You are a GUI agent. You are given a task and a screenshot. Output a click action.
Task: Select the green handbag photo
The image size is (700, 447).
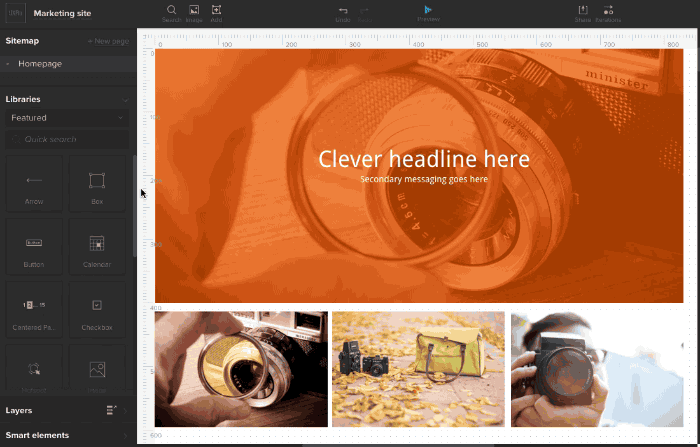(x=418, y=369)
